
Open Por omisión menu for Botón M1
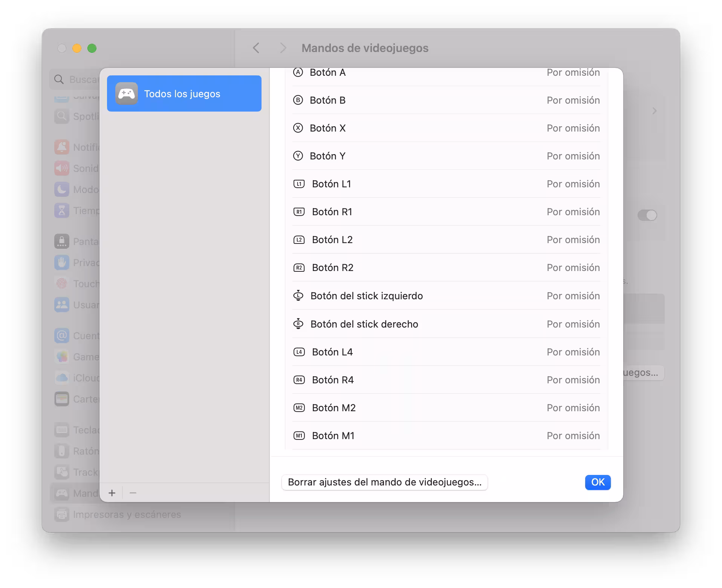[x=573, y=436]
